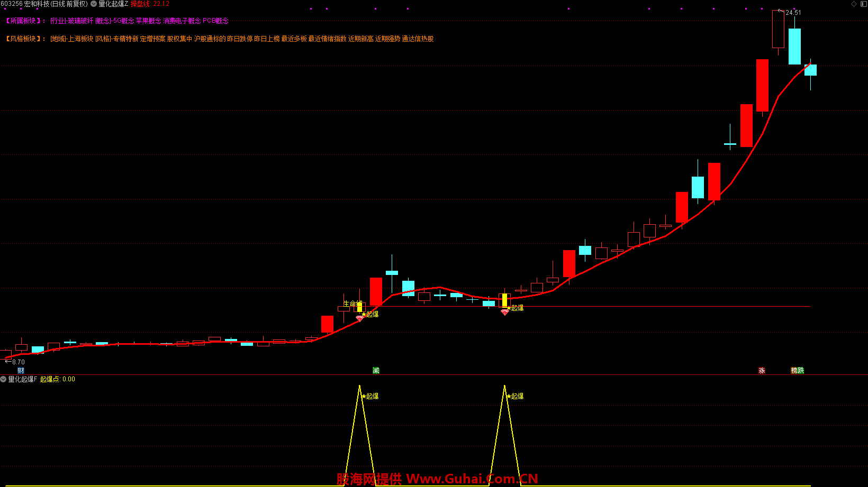
Task: Click the 股权集中 style tag
Action: coord(179,39)
